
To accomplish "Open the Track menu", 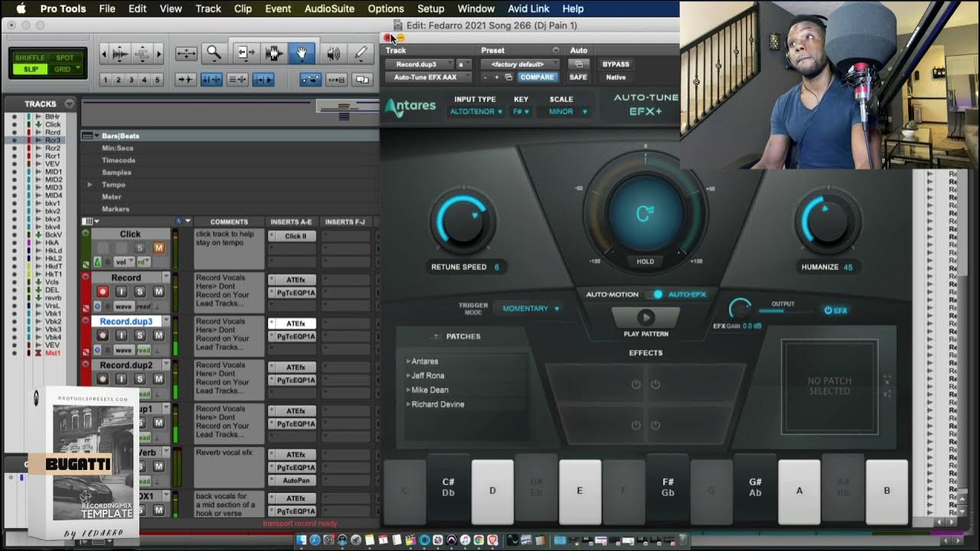I will [208, 8].
